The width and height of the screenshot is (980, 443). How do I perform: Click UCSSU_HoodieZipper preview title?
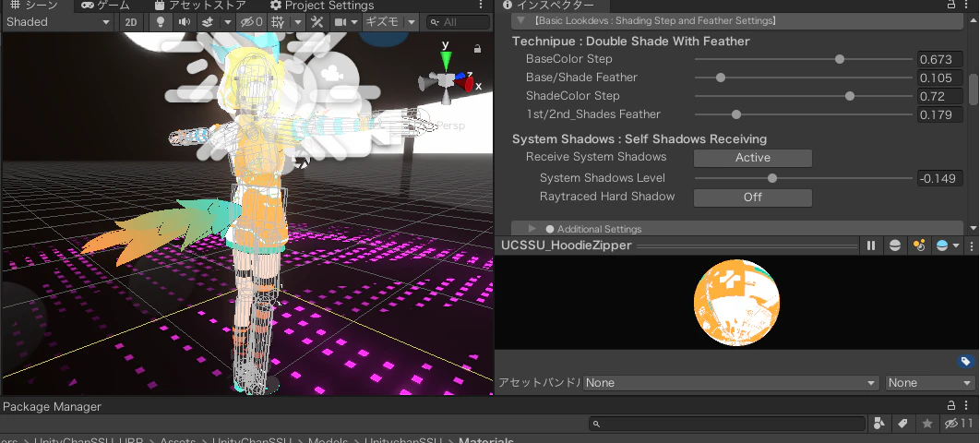tap(567, 245)
